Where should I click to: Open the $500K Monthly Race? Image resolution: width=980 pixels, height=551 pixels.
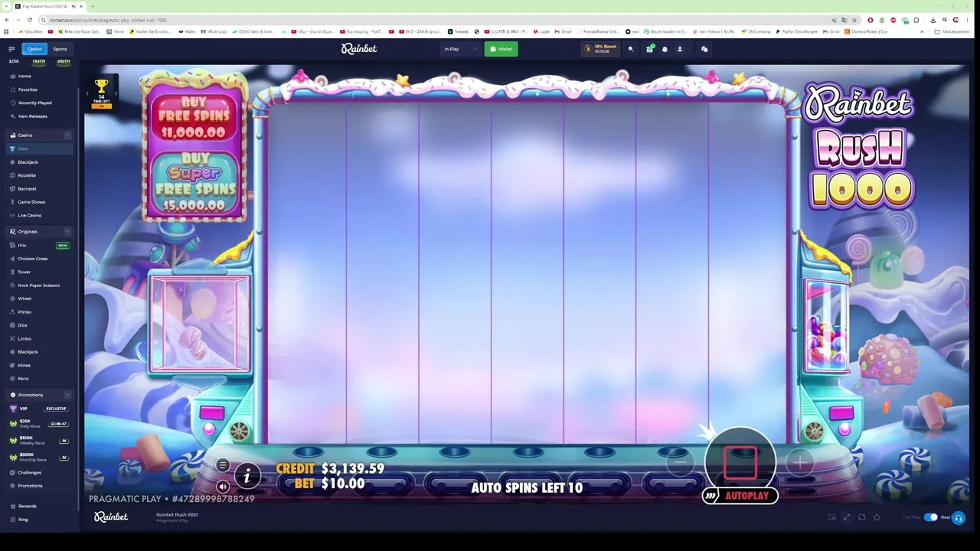pos(40,457)
